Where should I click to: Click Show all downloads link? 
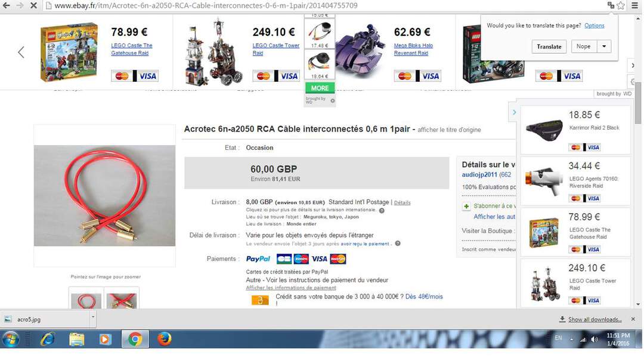pos(595,319)
